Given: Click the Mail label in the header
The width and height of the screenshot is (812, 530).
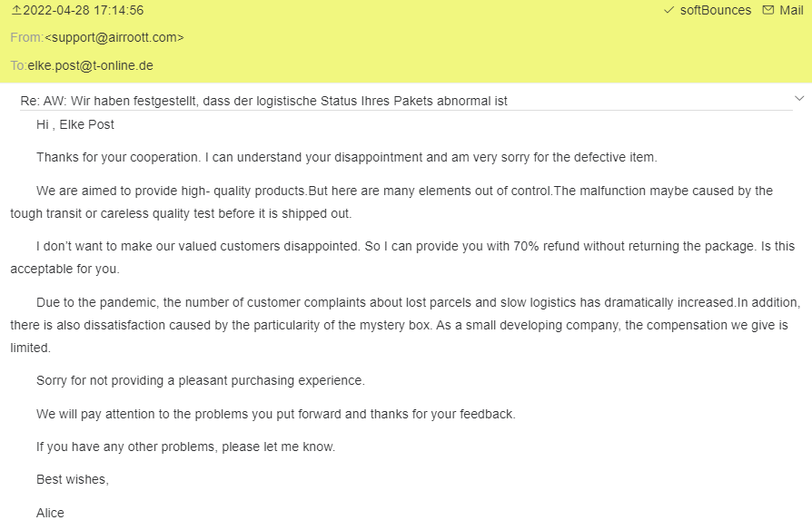Looking at the screenshot, I should tap(791, 11).
